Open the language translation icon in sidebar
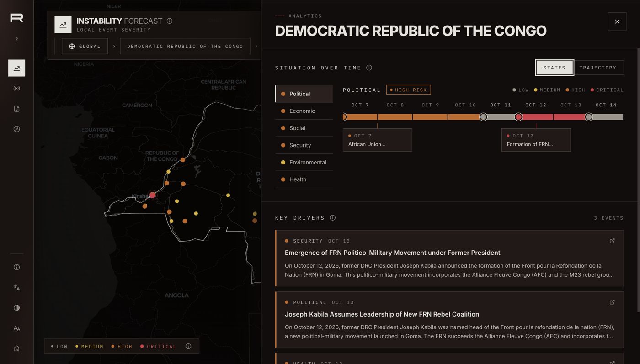 (x=16, y=287)
